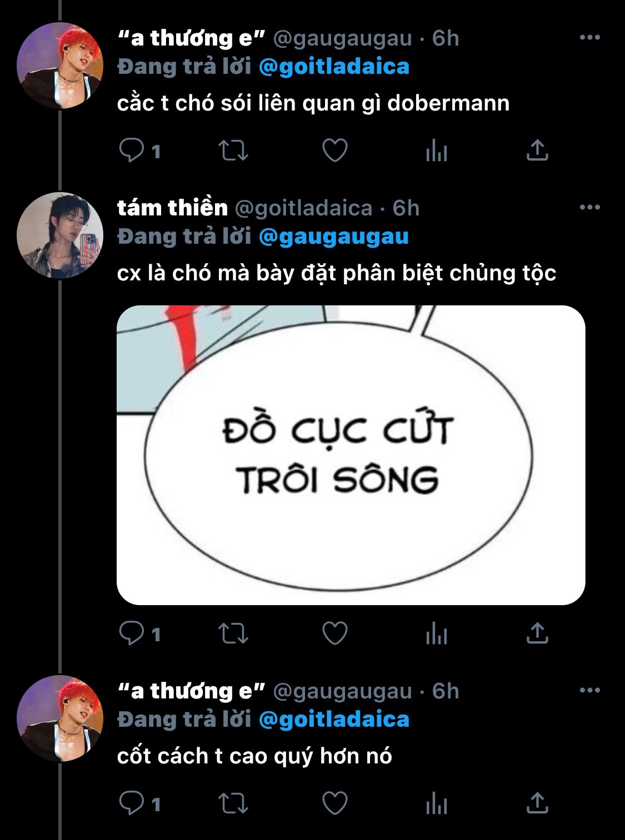The height and width of the screenshot is (840, 625).
Task: Open more options for first gaugaugau tweet
Action: pos(589,38)
